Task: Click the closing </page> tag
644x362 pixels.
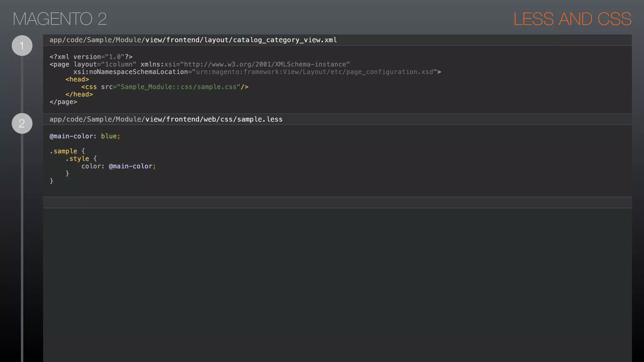Action: (63, 102)
